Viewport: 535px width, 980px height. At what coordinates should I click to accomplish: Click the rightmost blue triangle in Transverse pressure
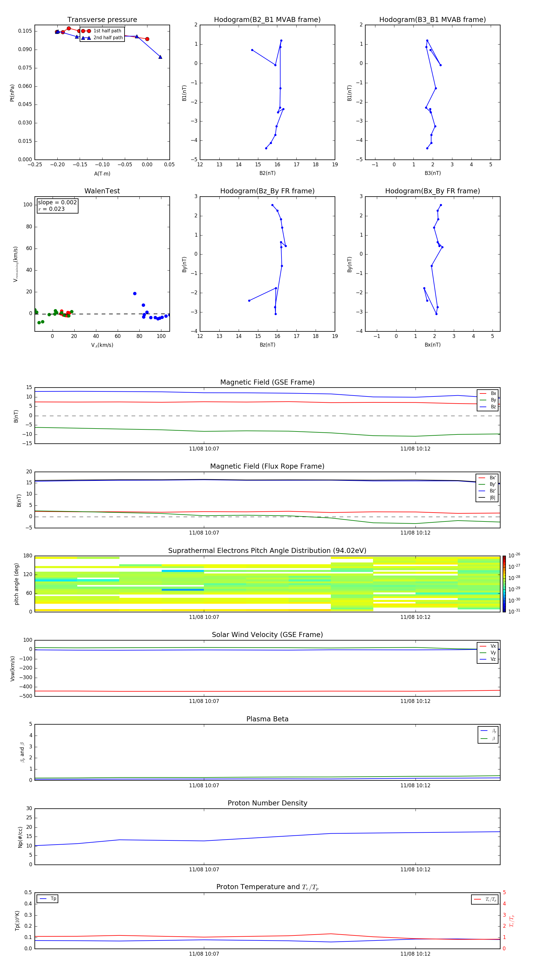(x=160, y=57)
